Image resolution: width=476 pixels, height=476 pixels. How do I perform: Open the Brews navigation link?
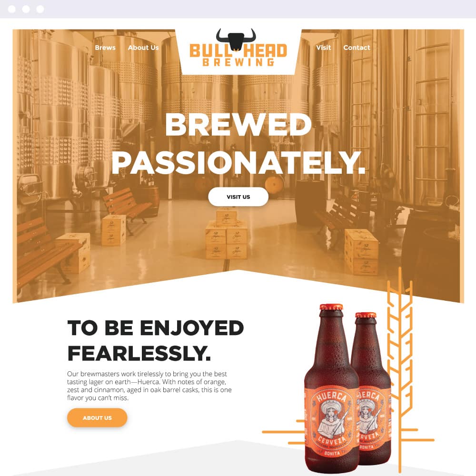coord(105,48)
